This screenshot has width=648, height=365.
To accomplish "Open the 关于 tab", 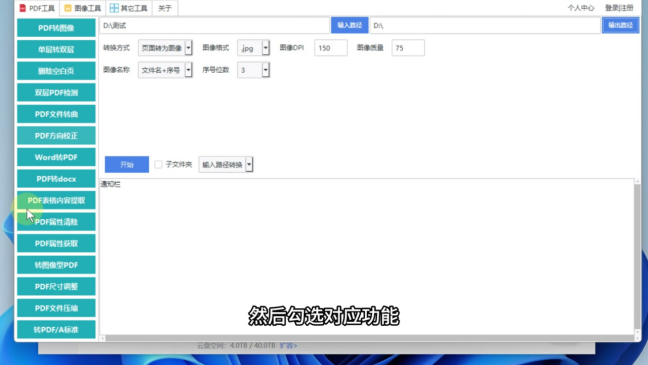I will coord(165,8).
